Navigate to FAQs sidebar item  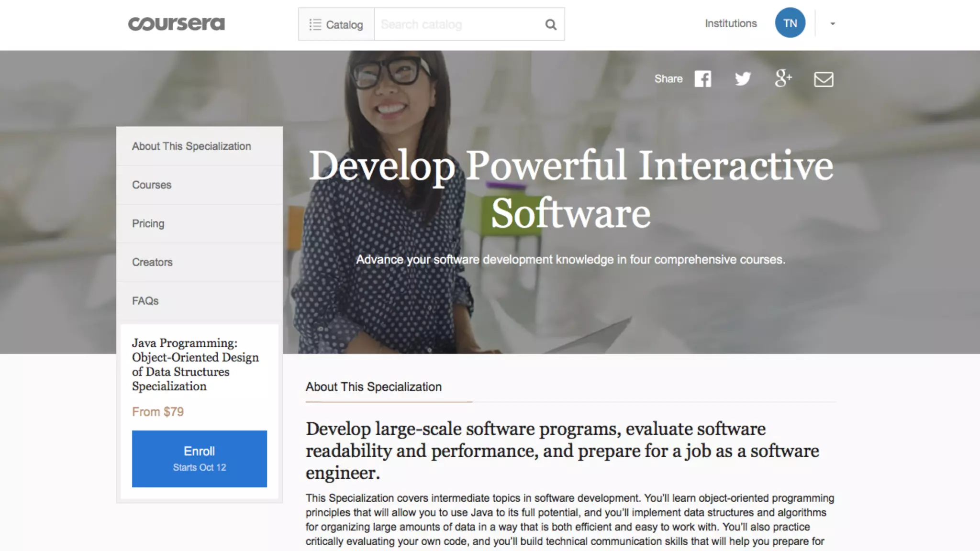(x=145, y=301)
